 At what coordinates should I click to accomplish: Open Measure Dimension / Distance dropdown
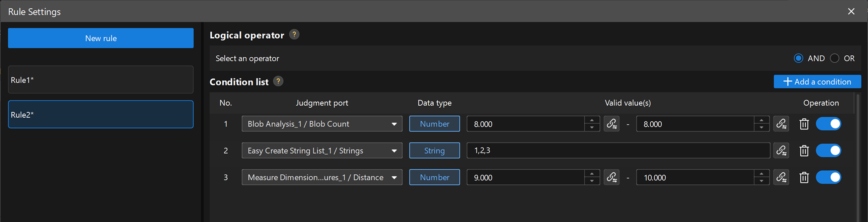point(322,177)
